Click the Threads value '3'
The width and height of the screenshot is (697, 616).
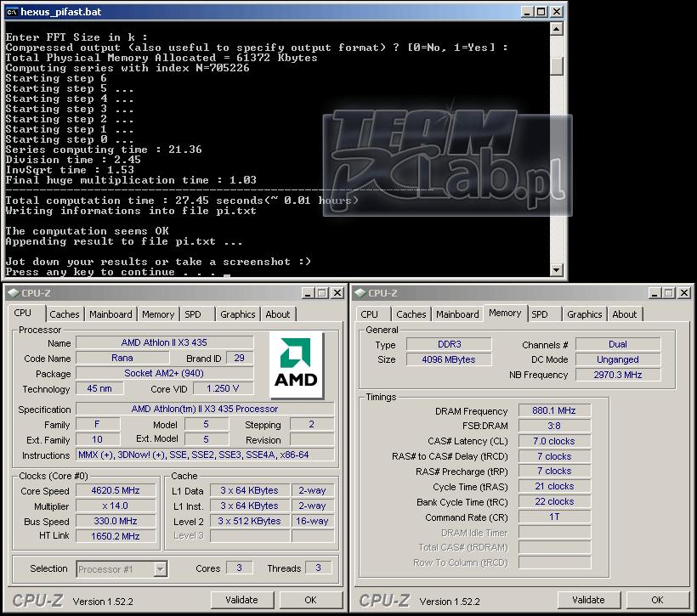(318, 568)
